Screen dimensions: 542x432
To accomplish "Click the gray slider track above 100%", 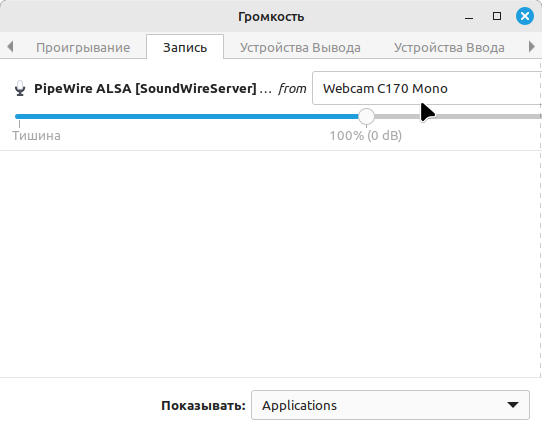I will [458, 116].
